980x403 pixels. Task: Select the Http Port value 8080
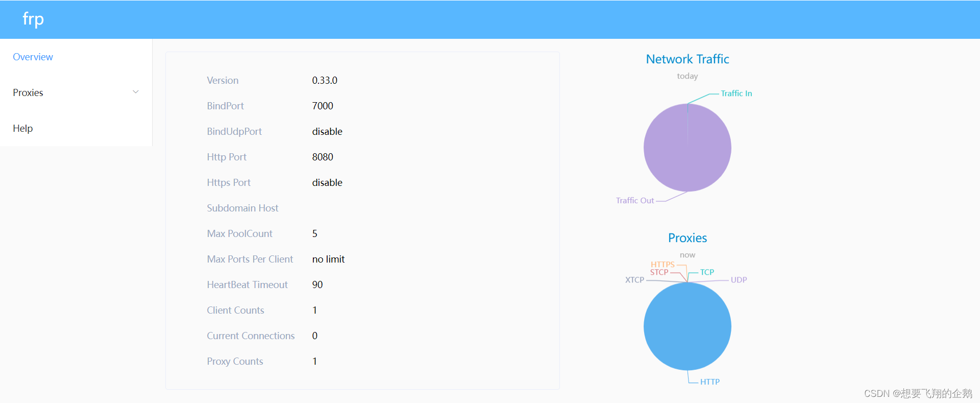[x=323, y=157]
